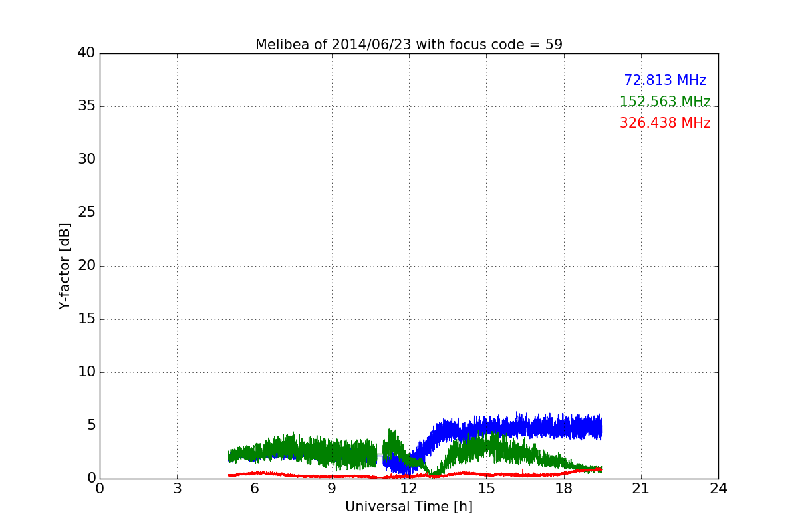The width and height of the screenshot is (798, 532).
Task: Click the x-axis tick value 24
Action: point(718,489)
